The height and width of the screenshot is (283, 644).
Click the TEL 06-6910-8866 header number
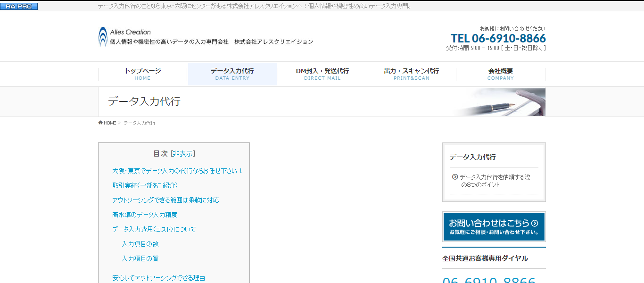coord(498,38)
